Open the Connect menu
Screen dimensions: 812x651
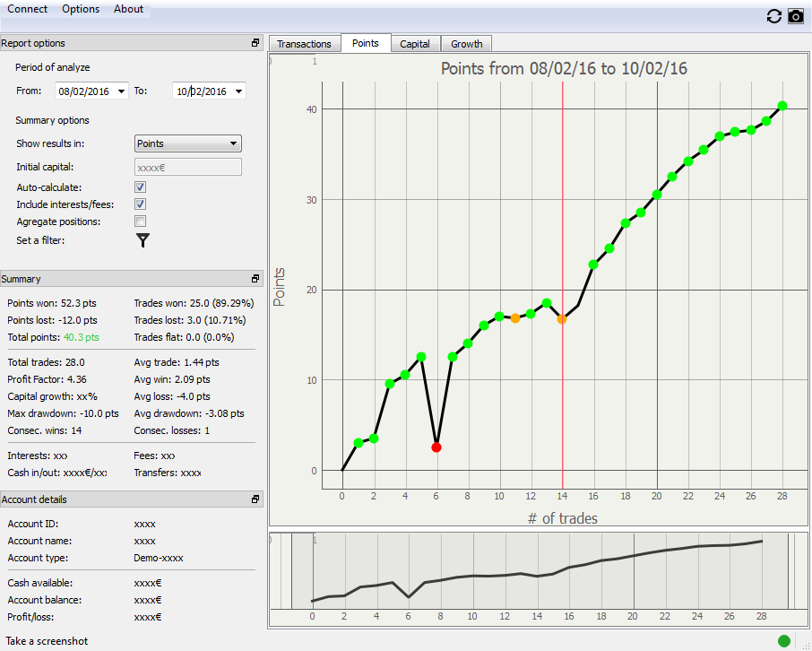(28, 9)
